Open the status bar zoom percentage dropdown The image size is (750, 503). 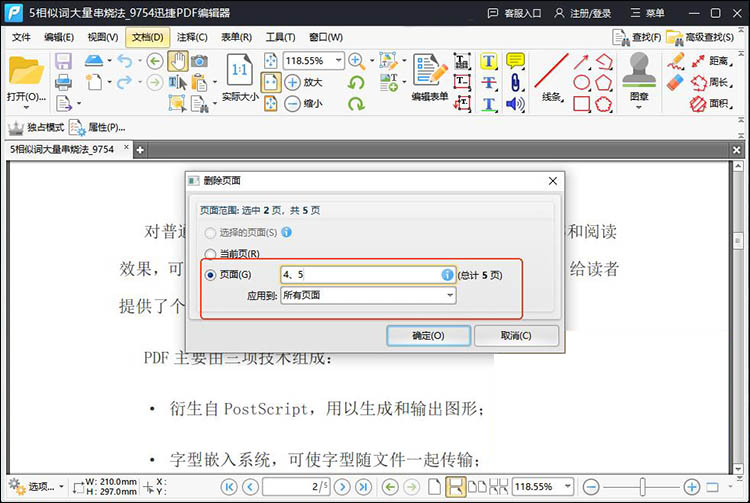pyautogui.click(x=567, y=486)
